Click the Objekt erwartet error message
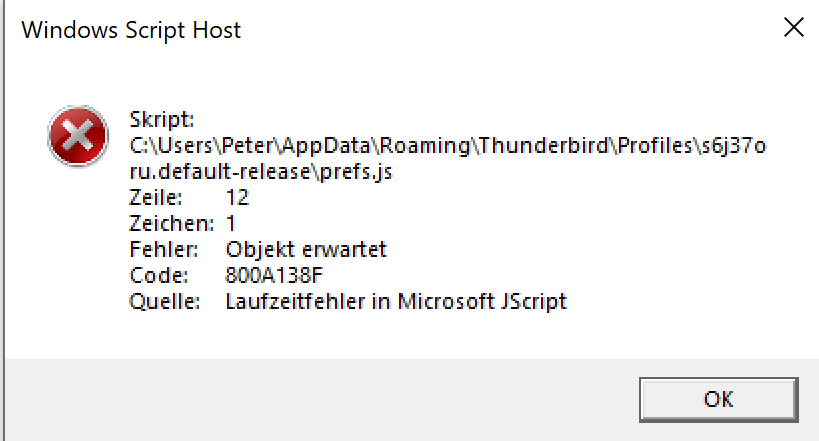Viewport: 819px width, 441px height. pyautogui.click(x=306, y=249)
